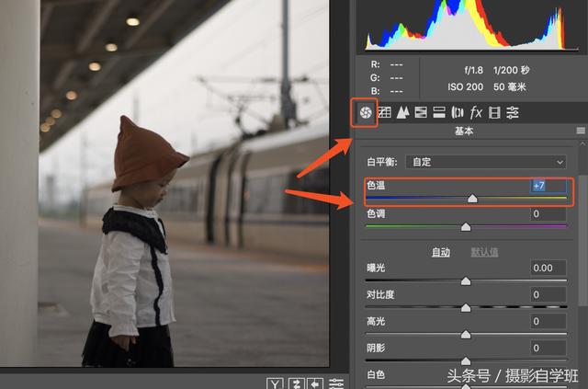This screenshot has height=389, width=588.
Task: Click the 1/200 秒 shutter readout
Action: pos(511,70)
